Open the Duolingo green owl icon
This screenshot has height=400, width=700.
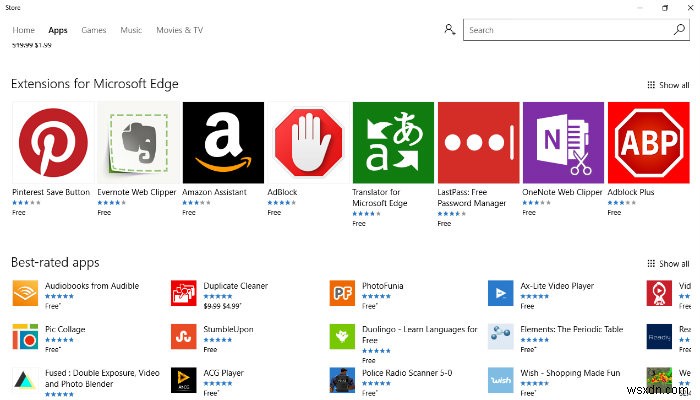[x=342, y=337]
